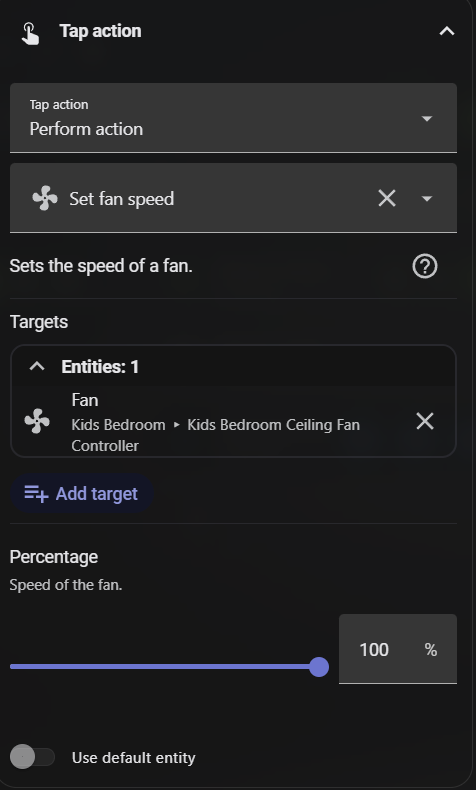This screenshot has width=476, height=790.
Task: Select the Perform action field
Action: click(233, 118)
